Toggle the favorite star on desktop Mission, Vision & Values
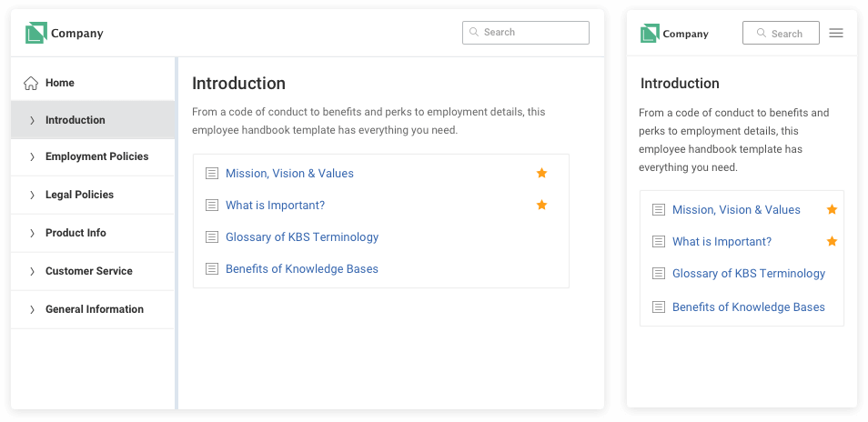This screenshot has height=422, width=868. coord(542,173)
